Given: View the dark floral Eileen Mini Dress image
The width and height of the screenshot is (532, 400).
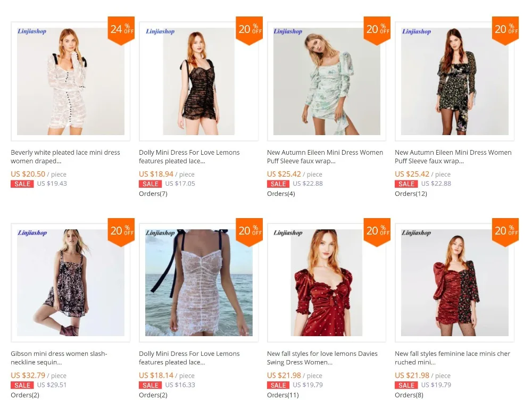Looking at the screenshot, I should 455,81.
